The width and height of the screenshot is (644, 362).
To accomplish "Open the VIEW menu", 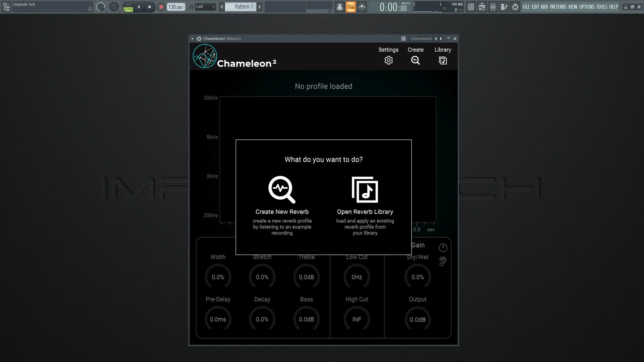I will 573,7.
